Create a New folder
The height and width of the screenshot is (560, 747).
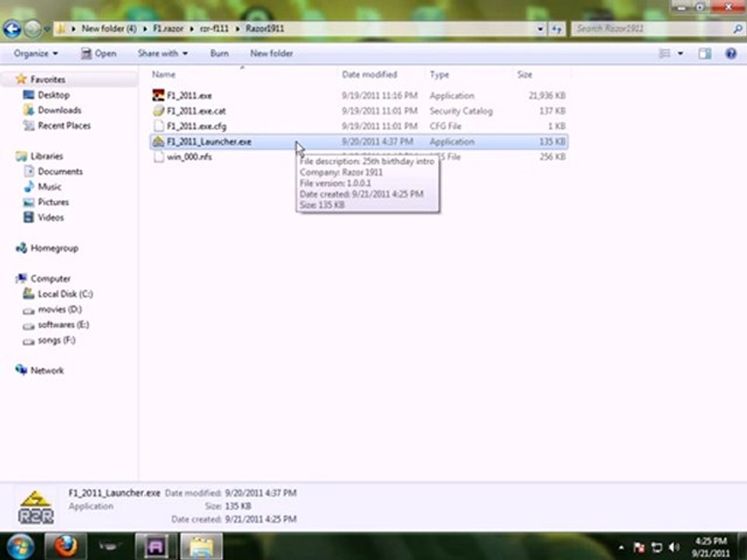(x=272, y=54)
